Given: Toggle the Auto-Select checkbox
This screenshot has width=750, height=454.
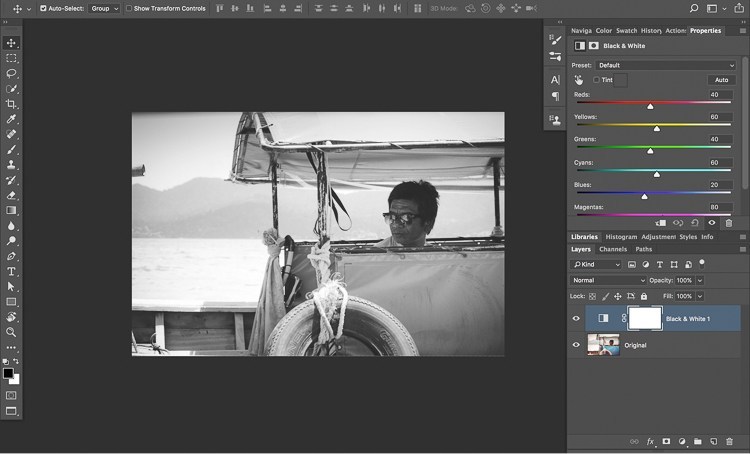Looking at the screenshot, I should [43, 8].
